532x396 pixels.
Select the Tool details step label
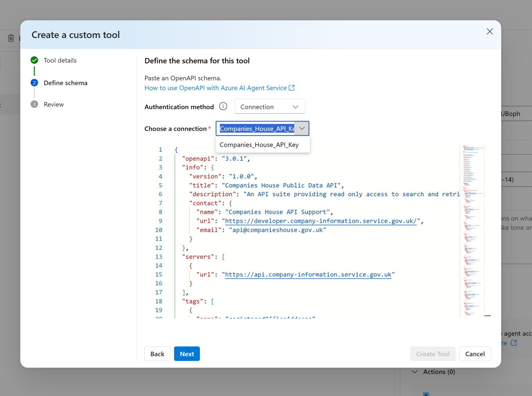[60, 60]
